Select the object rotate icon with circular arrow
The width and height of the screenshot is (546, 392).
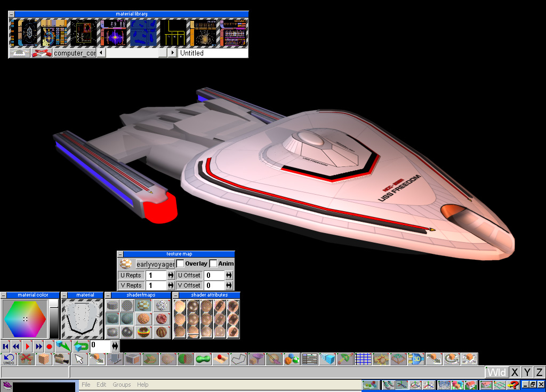(452, 359)
